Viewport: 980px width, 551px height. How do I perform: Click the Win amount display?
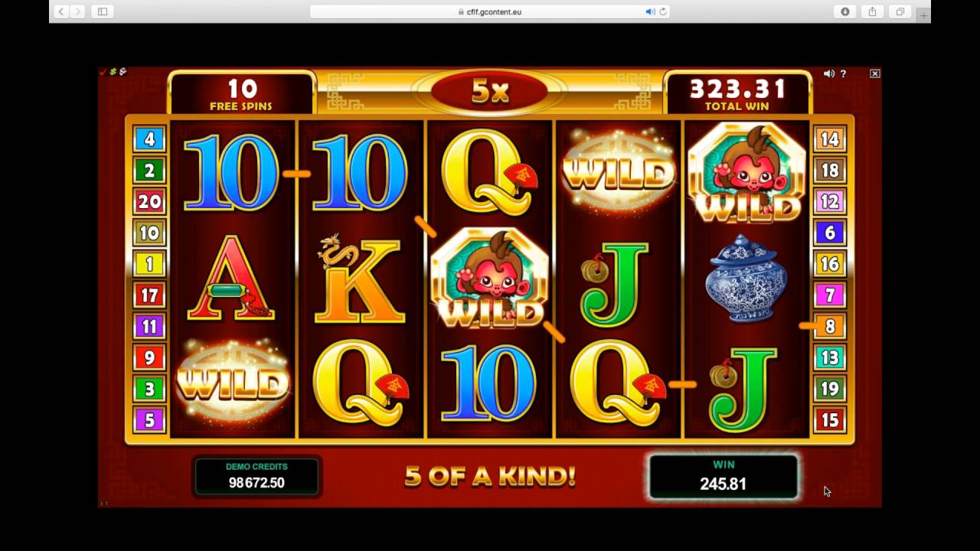[724, 475]
